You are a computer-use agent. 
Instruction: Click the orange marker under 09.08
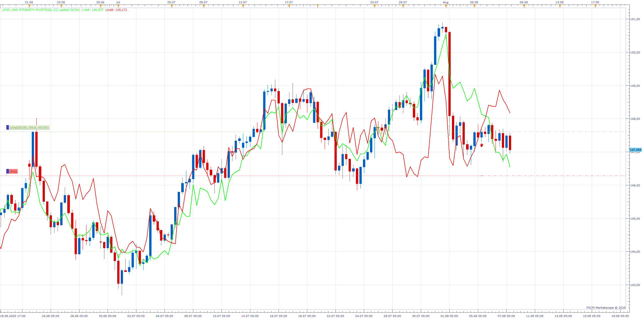pos(524,6)
